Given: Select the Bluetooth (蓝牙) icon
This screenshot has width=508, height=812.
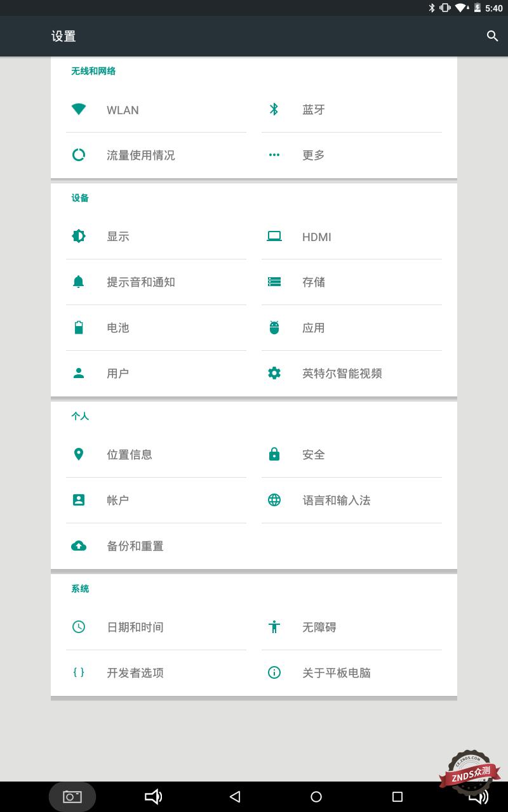Looking at the screenshot, I should click(274, 109).
